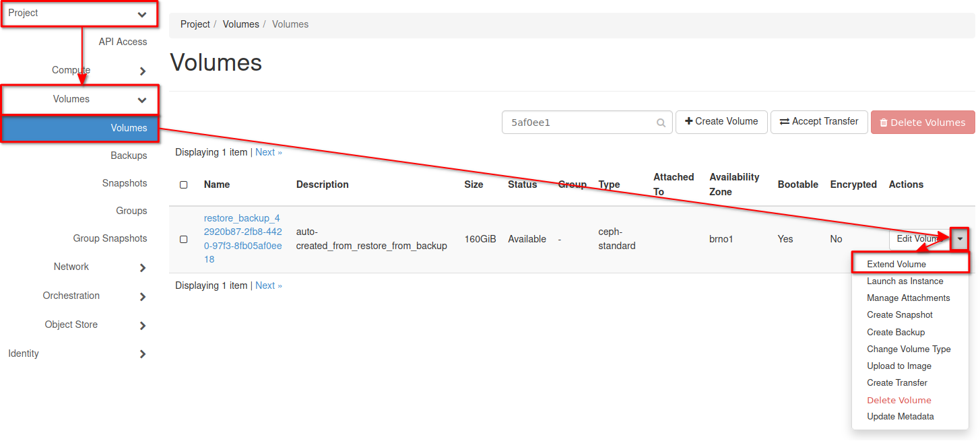Select Delete Volume in the actions menu
Viewport: 980px width, 441px height.
point(899,400)
